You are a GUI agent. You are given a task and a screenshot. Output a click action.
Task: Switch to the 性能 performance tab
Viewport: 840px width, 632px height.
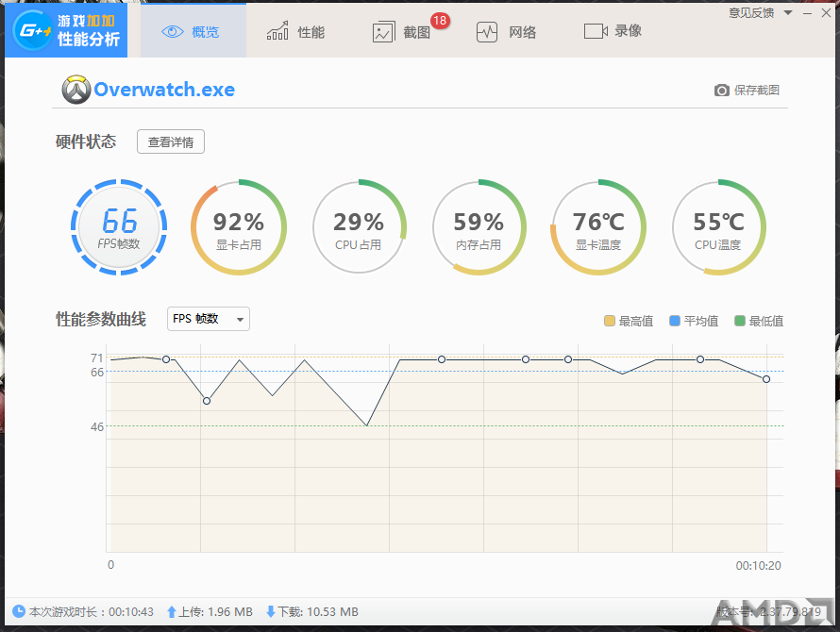295,32
